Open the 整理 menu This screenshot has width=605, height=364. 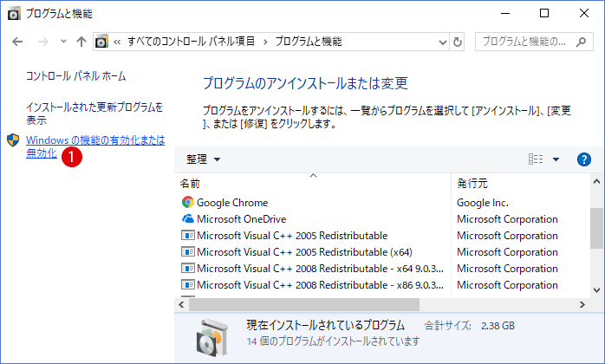(x=203, y=159)
